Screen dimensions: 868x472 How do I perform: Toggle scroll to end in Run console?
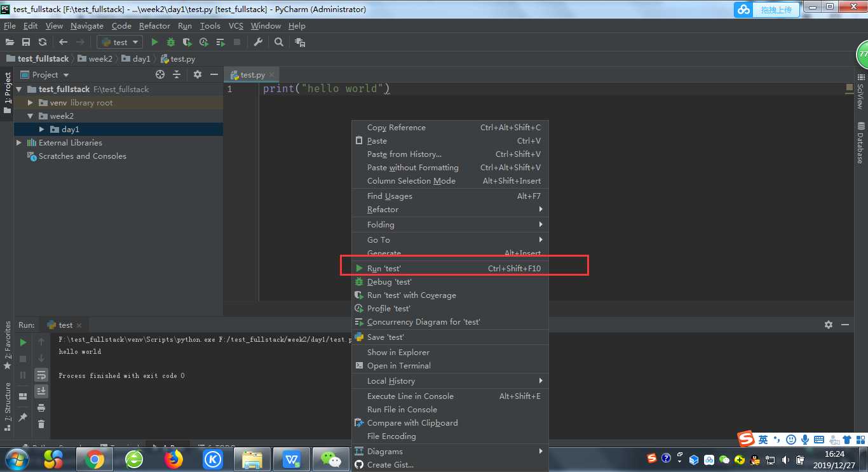[x=41, y=391]
